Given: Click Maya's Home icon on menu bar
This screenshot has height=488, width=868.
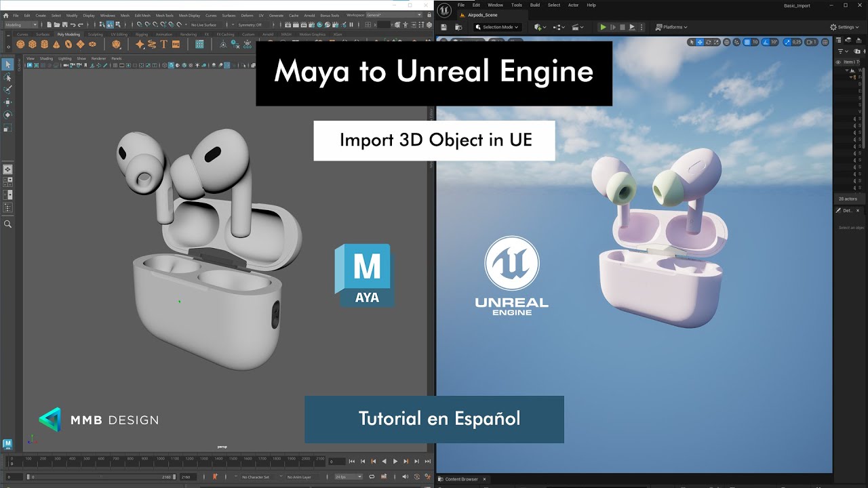Looking at the screenshot, I should [6, 15].
